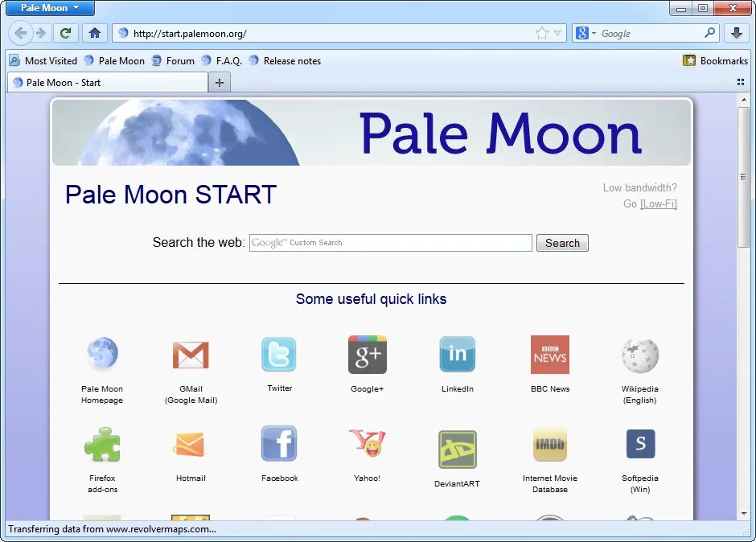Viewport: 756px width, 542px height.
Task: Click the Google Custom Search input field
Action: coord(391,243)
